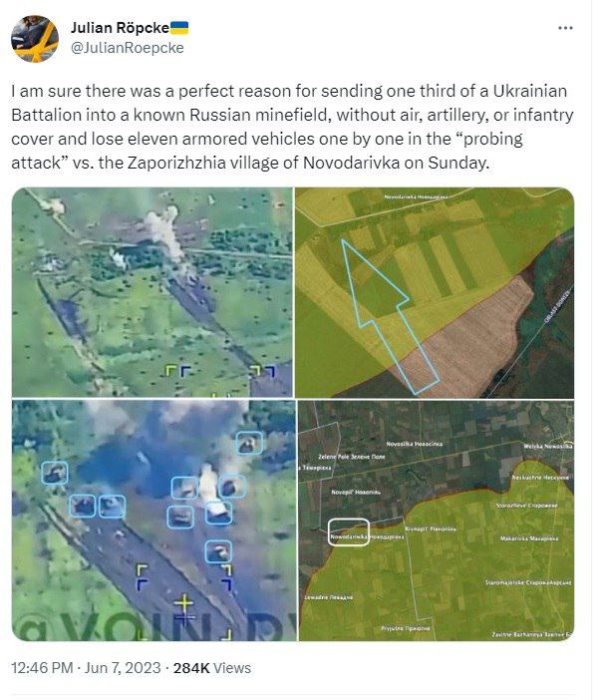Click the Julian Röpcke display name

coord(120,28)
